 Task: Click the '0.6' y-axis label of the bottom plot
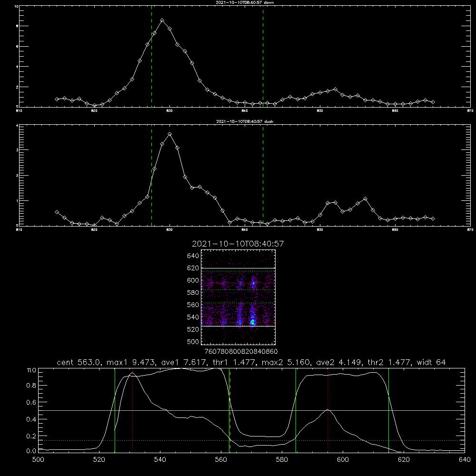coord(31,403)
